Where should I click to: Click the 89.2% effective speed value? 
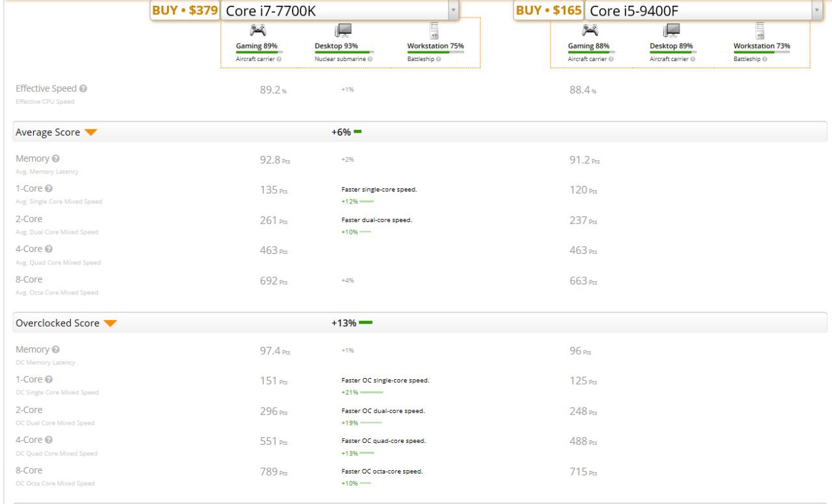(x=273, y=90)
